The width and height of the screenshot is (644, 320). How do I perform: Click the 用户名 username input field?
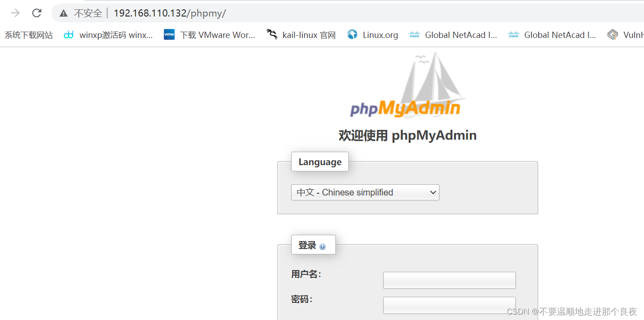[x=449, y=280]
